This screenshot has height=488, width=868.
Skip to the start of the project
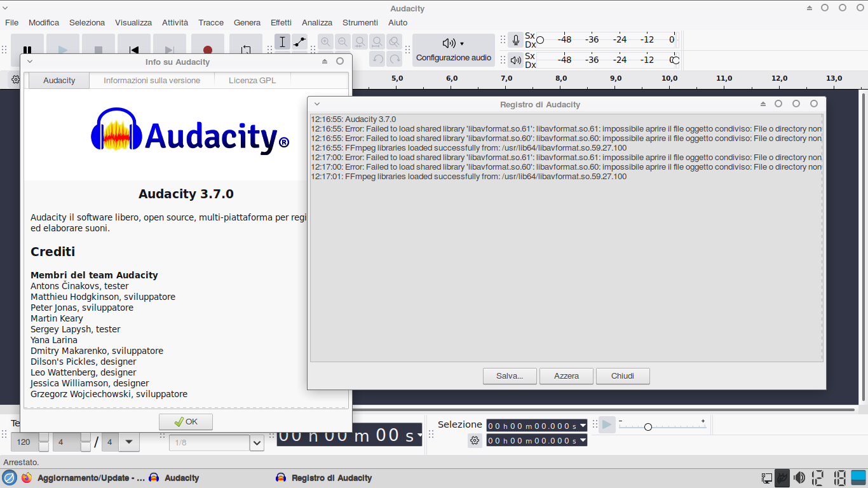[x=134, y=44]
